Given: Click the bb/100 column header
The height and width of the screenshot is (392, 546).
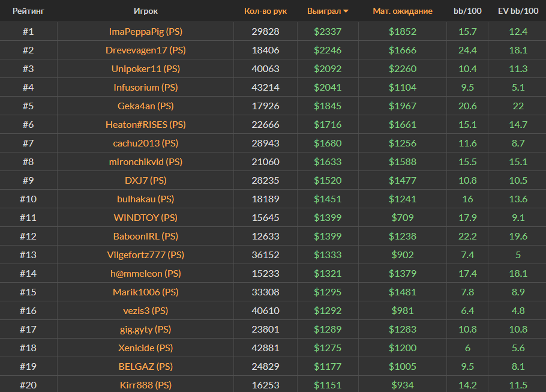Looking at the screenshot, I should tap(467, 11).
